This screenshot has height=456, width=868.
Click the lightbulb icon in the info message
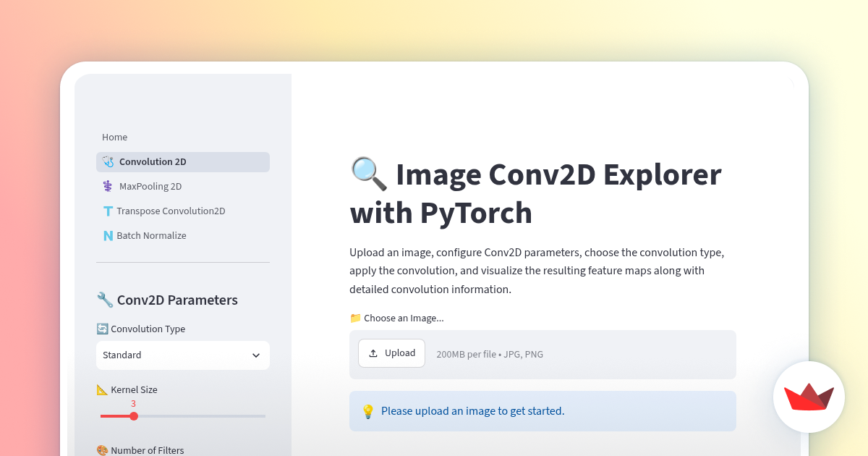tap(367, 411)
